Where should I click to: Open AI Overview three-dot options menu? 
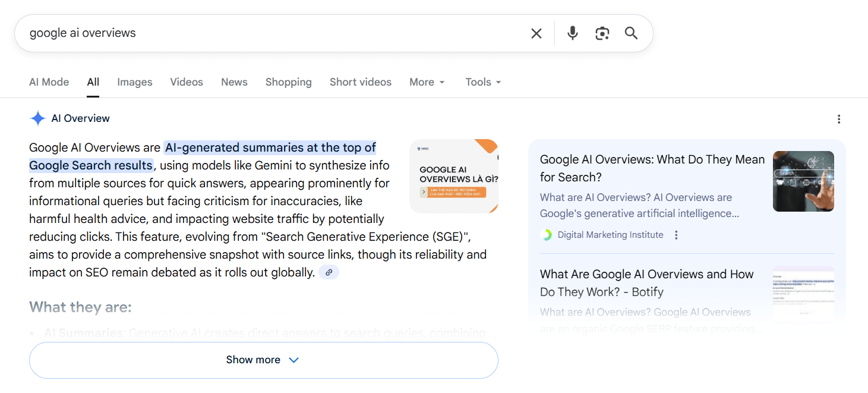[838, 119]
